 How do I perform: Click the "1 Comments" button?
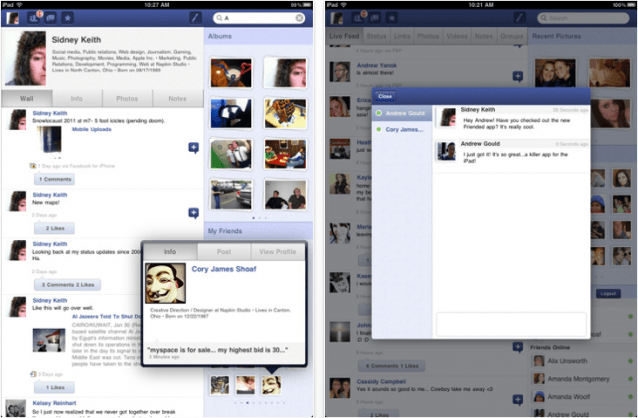point(55,179)
